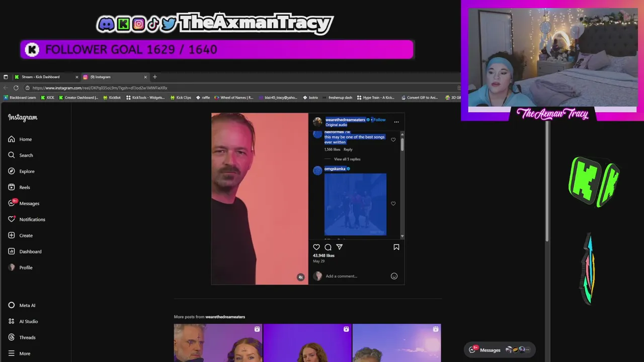The image size is (644, 362).
Task: Like the nextformes comment
Action: click(393, 140)
